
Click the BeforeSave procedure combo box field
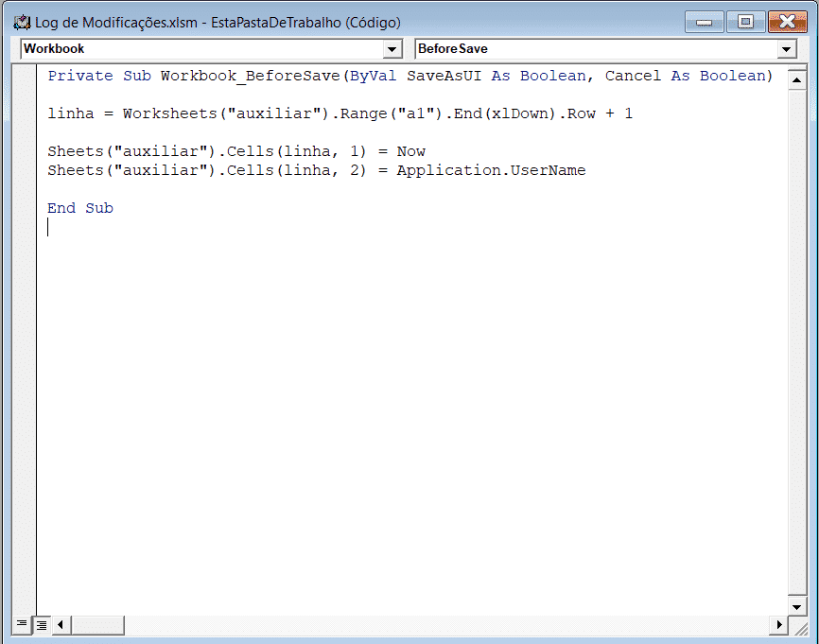606,49
